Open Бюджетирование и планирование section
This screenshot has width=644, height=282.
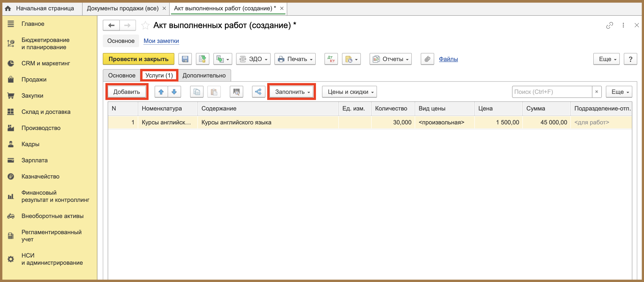[46, 44]
